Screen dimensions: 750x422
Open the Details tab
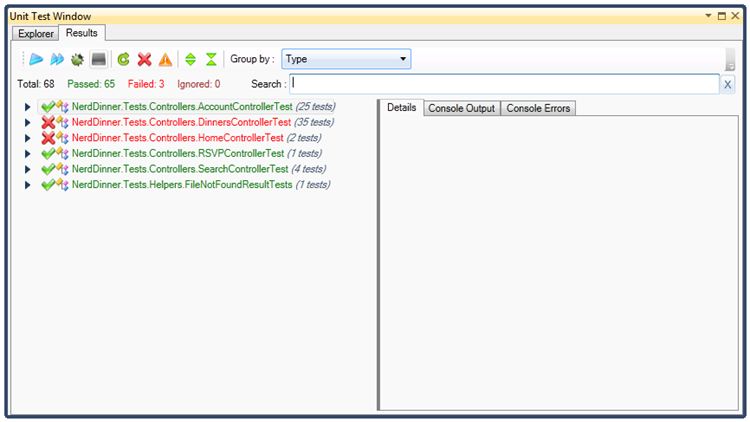point(401,108)
